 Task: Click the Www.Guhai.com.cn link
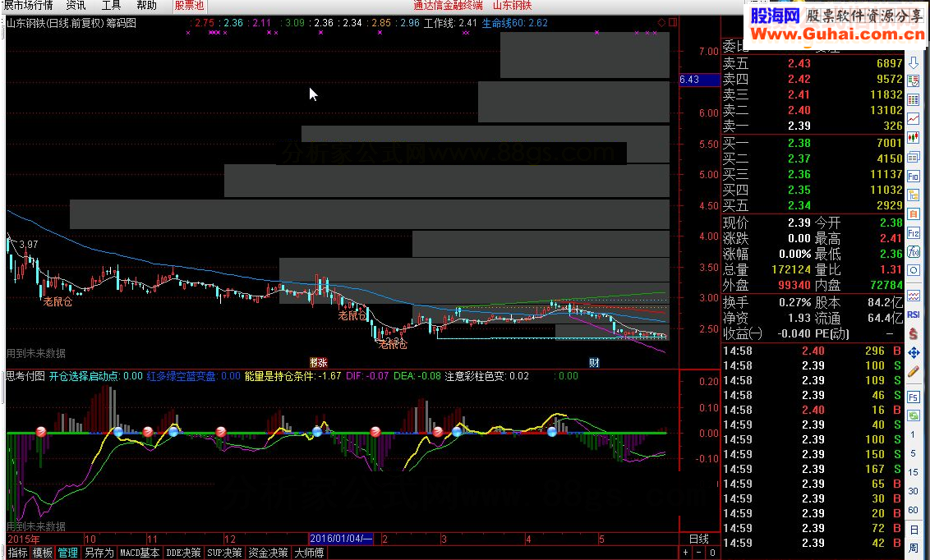[x=838, y=34]
